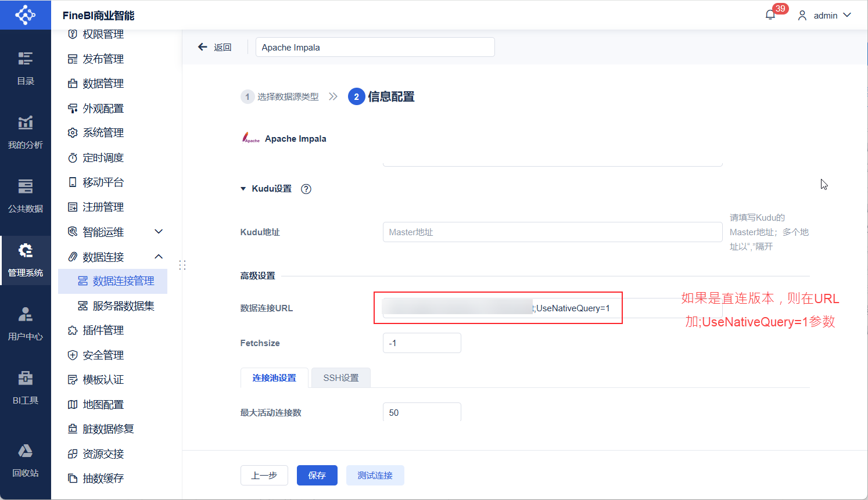868x500 pixels.
Task: Click the 数据连接 link icon
Action: click(x=73, y=257)
